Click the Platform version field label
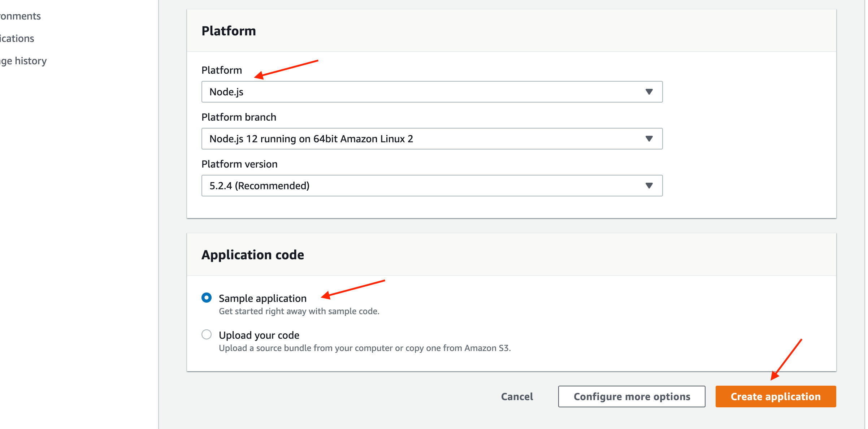Viewport: 868px width, 429px height. [x=239, y=164]
